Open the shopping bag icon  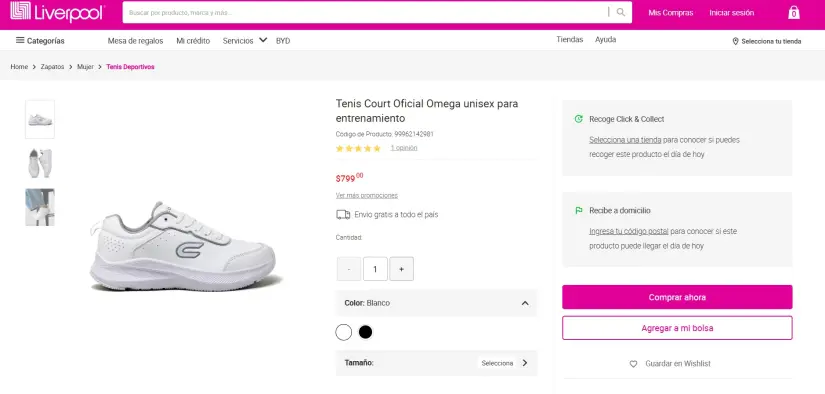pos(793,13)
